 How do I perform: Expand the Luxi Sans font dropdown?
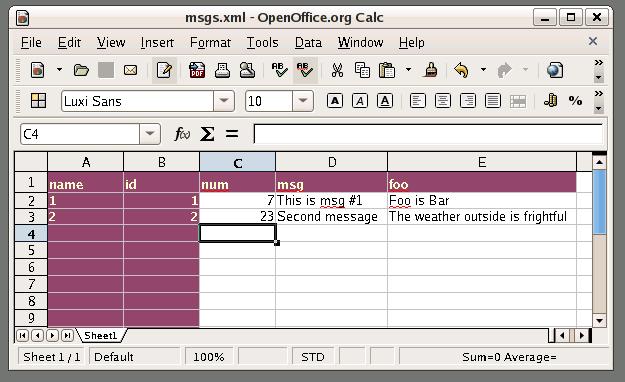click(x=224, y=101)
